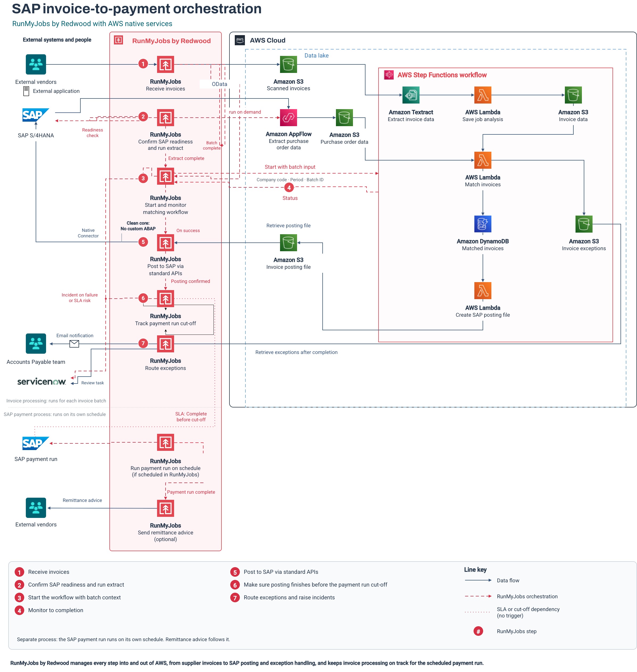Select the Amazon S3 Purchase order data icon
The height and width of the screenshot is (672, 637).
point(344,117)
